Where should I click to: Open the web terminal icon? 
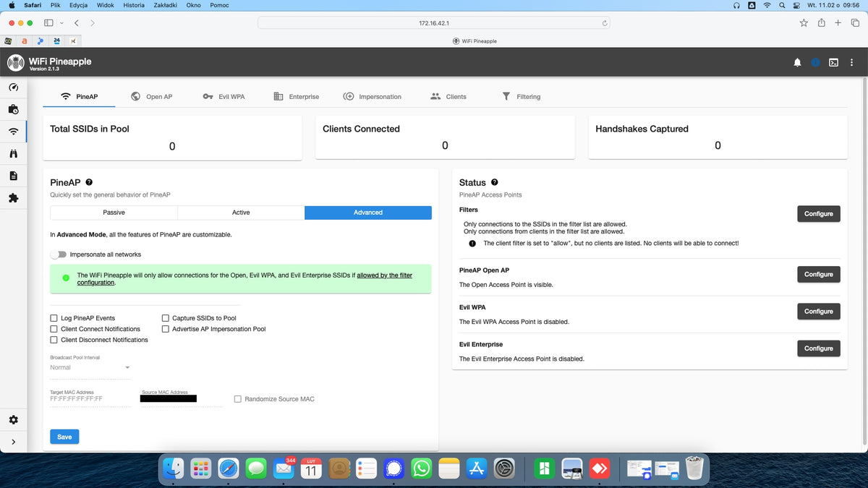pos(833,63)
